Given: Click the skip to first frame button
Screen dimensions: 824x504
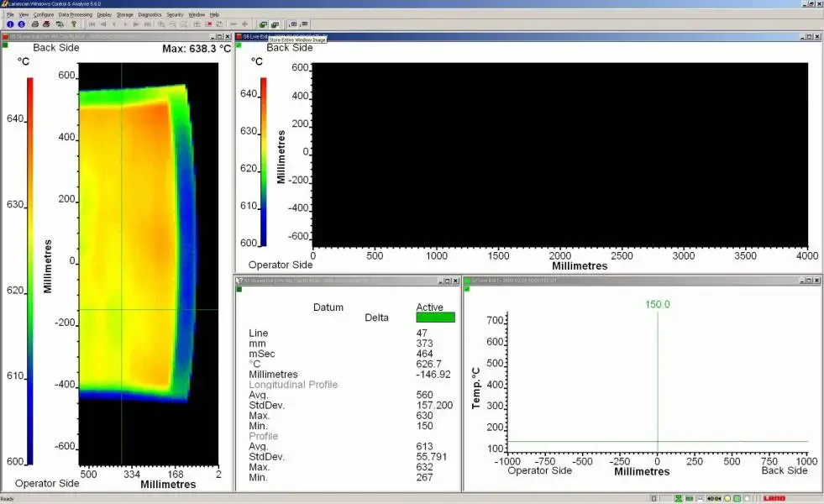Looking at the screenshot, I should click(x=92, y=24).
